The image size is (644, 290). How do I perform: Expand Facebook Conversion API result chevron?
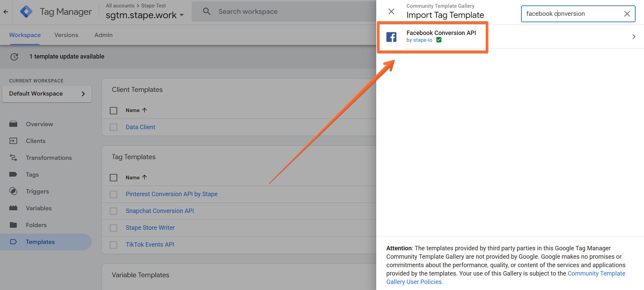[x=634, y=37]
